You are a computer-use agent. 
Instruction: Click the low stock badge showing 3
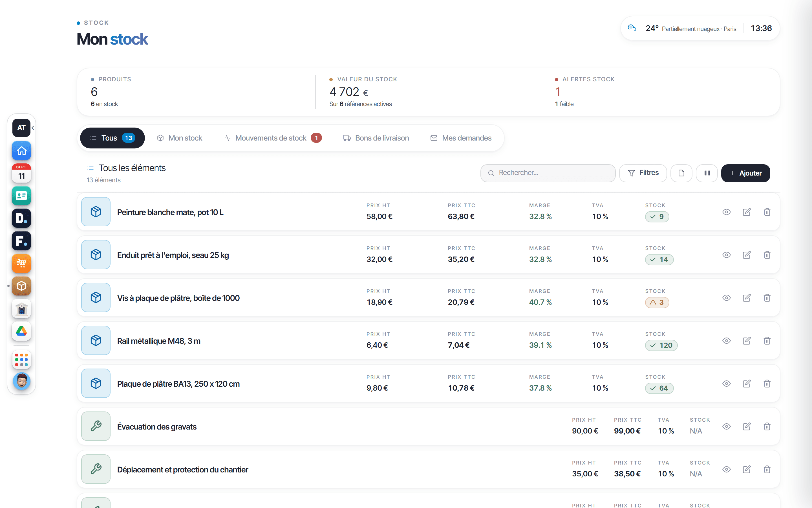[657, 302]
